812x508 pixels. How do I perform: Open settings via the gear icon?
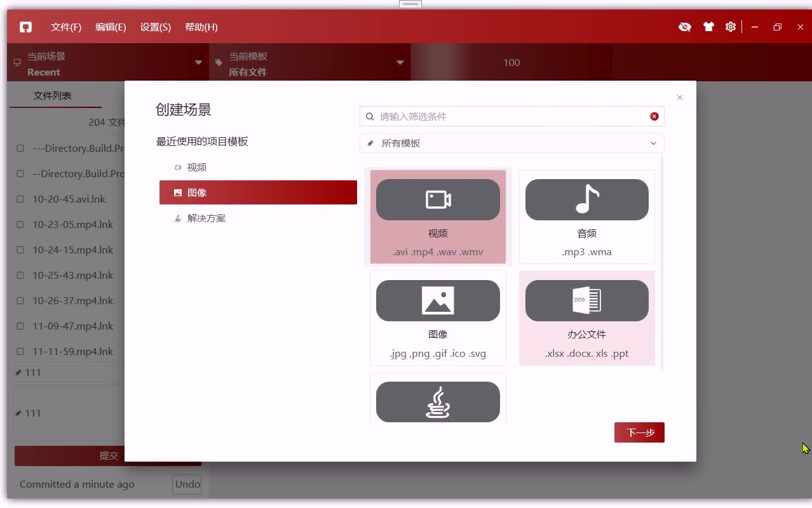pyautogui.click(x=730, y=27)
